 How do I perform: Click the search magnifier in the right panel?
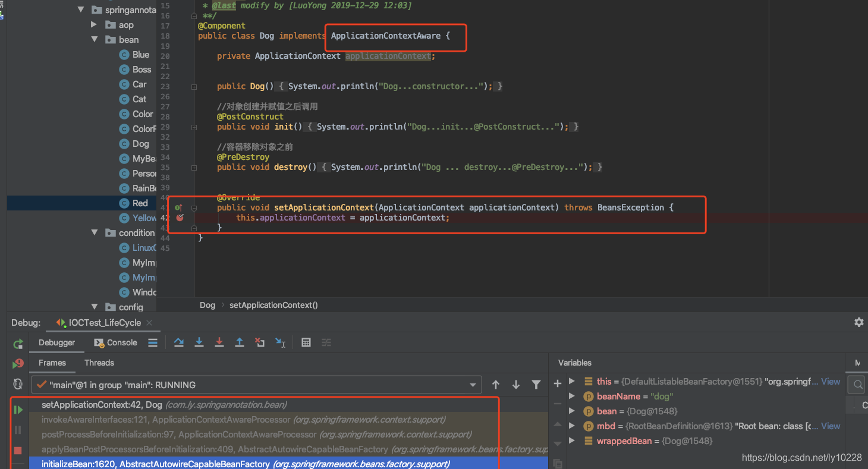coord(858,385)
